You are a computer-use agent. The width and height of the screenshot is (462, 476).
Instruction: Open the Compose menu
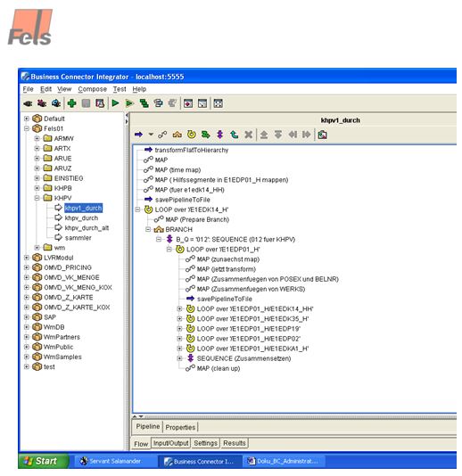click(x=93, y=89)
